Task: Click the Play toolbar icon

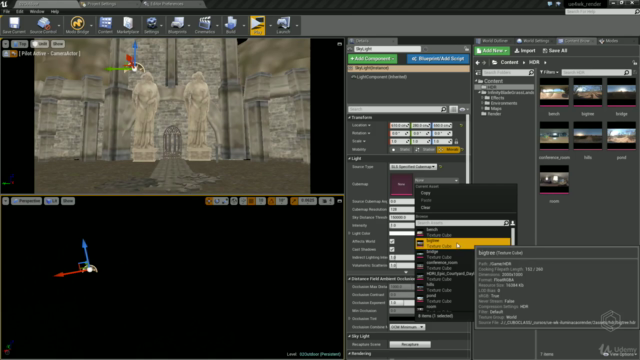Action: click(258, 24)
